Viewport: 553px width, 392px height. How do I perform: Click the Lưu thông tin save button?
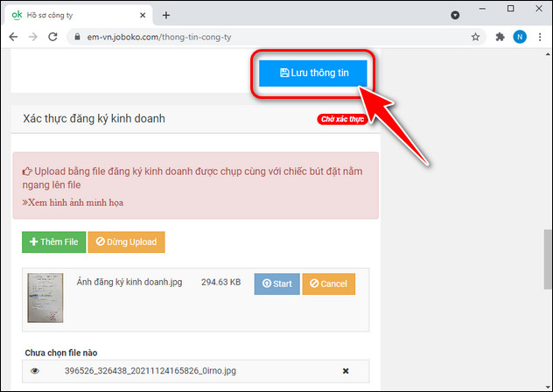(313, 73)
